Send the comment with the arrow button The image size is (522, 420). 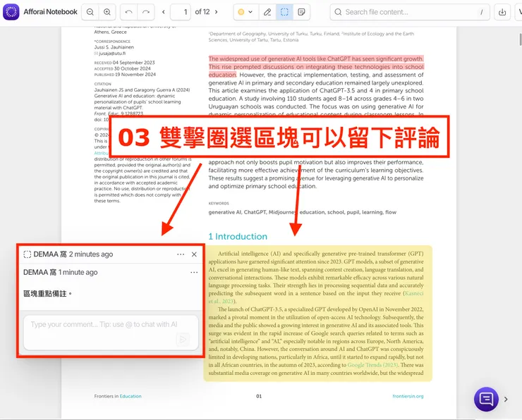(x=183, y=340)
